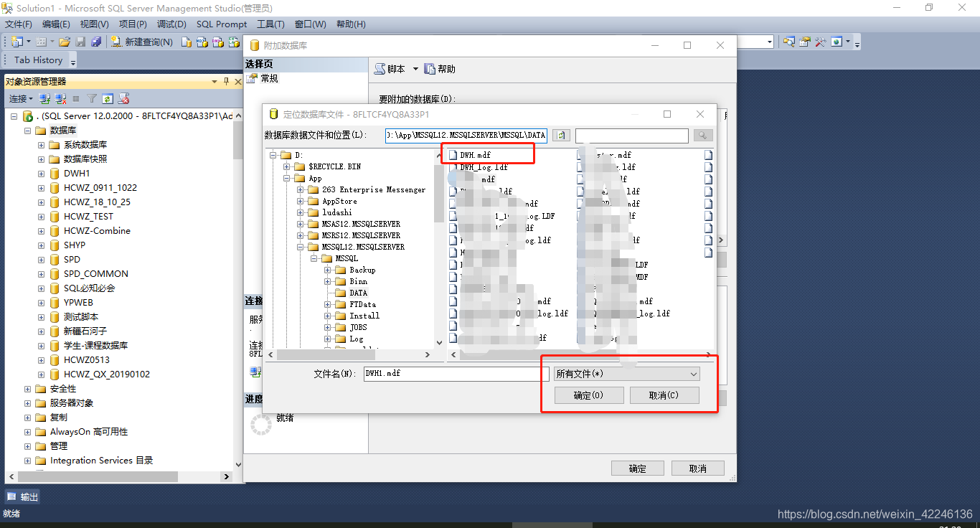Click the database file location path field

466,135
